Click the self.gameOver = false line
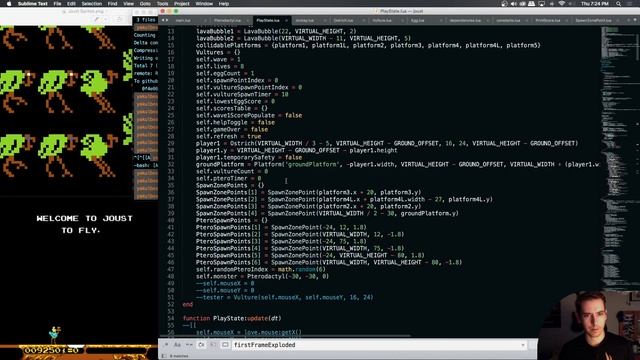The height and width of the screenshot is (360, 640). coord(232,129)
